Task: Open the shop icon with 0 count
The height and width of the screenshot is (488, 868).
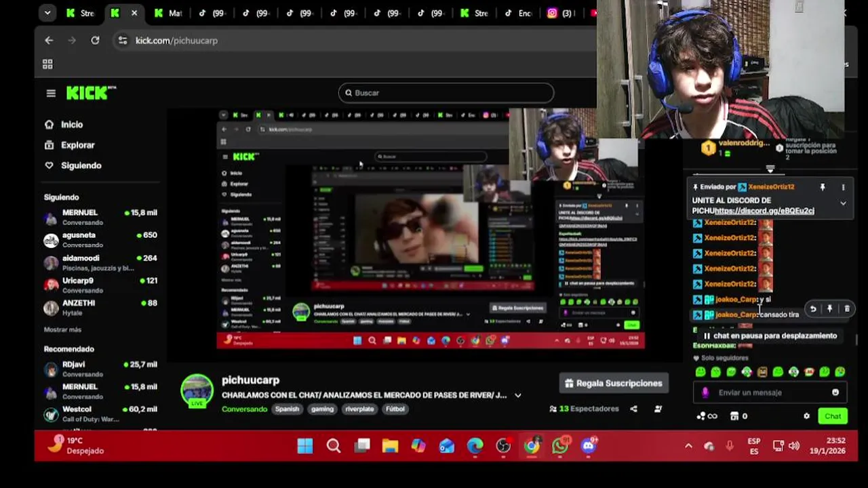Action: [738, 416]
